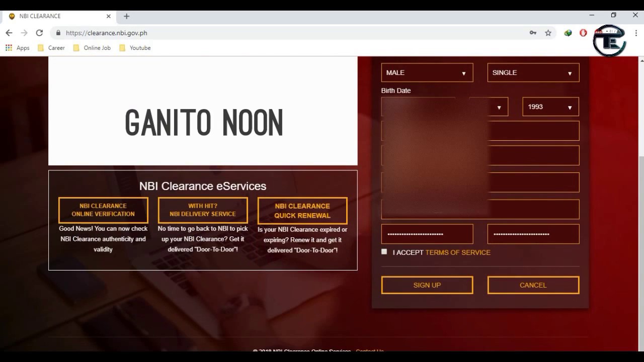Click the browser forward arrow
This screenshot has height=362, width=644.
click(x=24, y=33)
